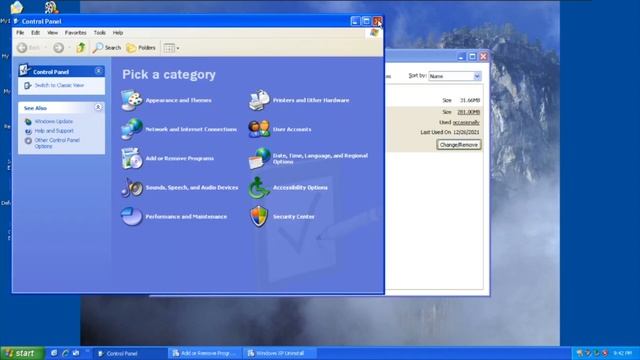This screenshot has width=640, height=360.
Task: Open the Edit menu
Action: pyautogui.click(x=36, y=33)
